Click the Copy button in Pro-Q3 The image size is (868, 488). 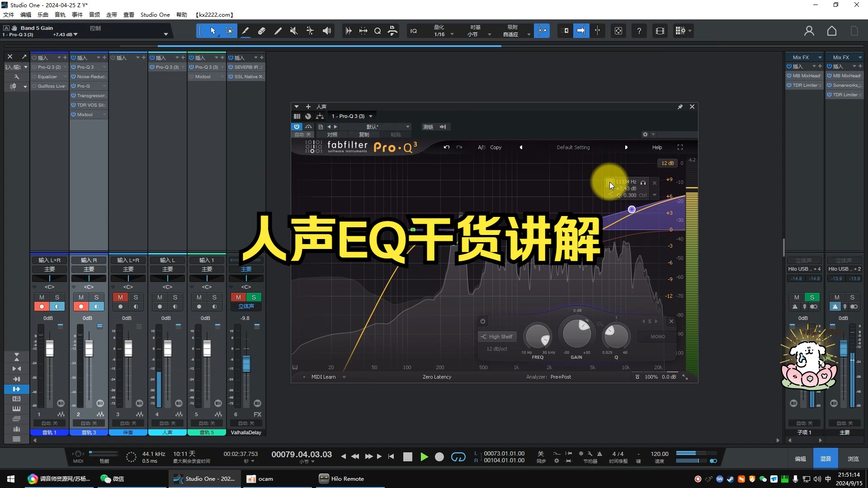coord(496,147)
